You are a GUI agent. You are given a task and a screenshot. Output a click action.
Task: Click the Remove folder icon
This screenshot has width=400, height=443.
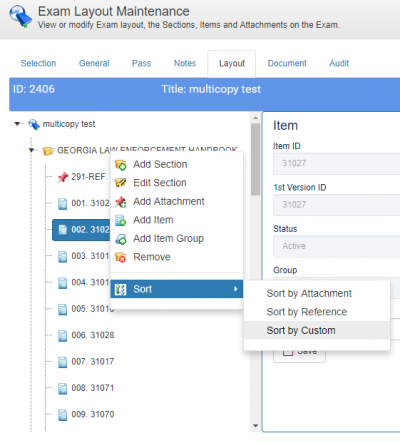[120, 257]
